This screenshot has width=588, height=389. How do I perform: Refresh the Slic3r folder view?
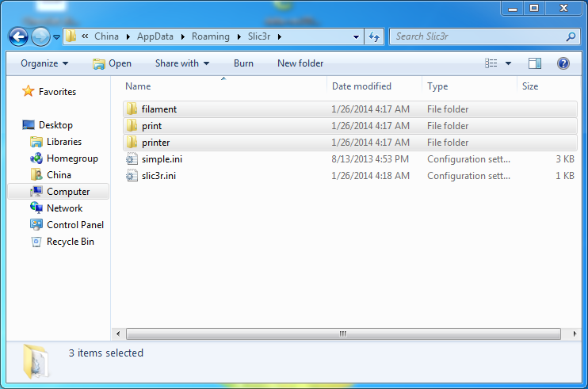[374, 36]
